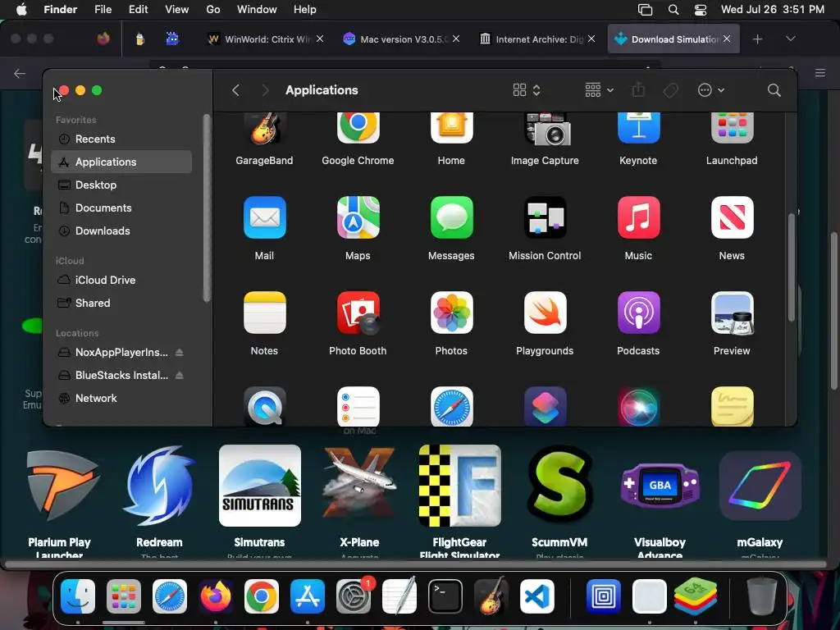Open the Window menu
840x630 pixels.
(x=257, y=9)
